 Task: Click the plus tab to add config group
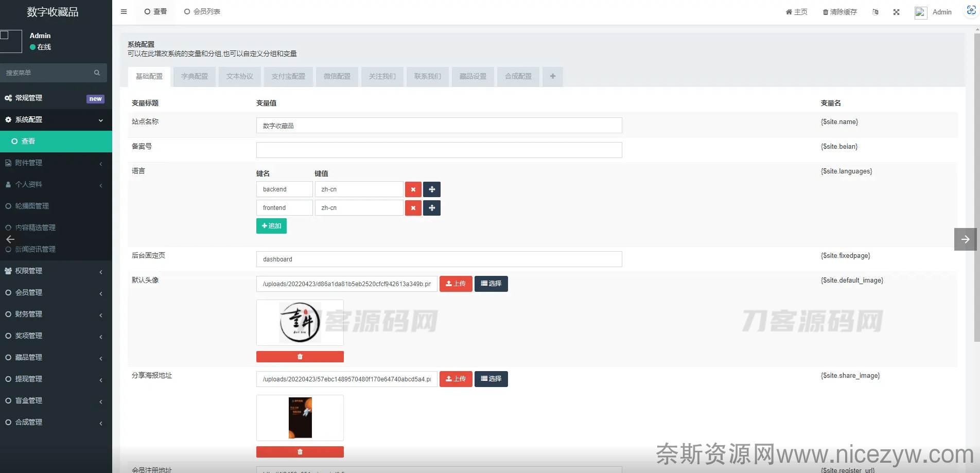point(552,76)
